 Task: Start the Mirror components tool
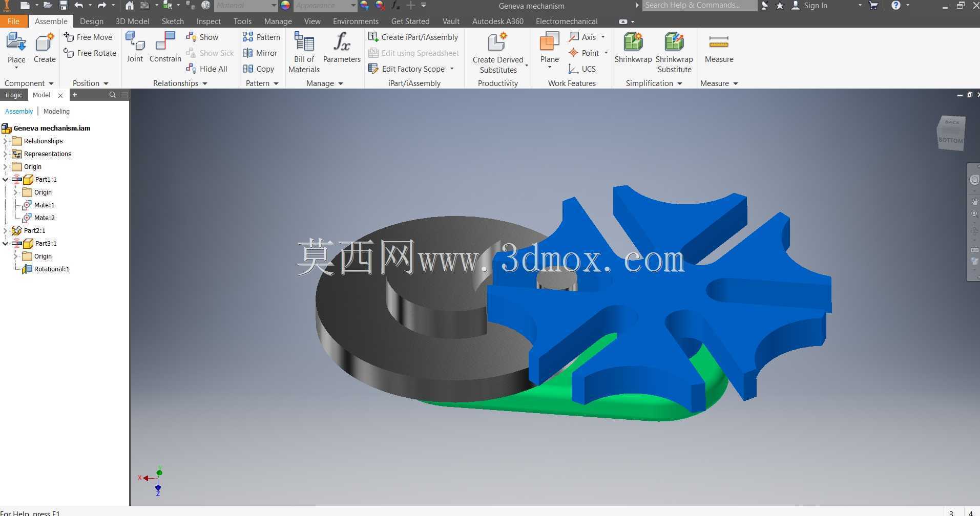pos(260,53)
